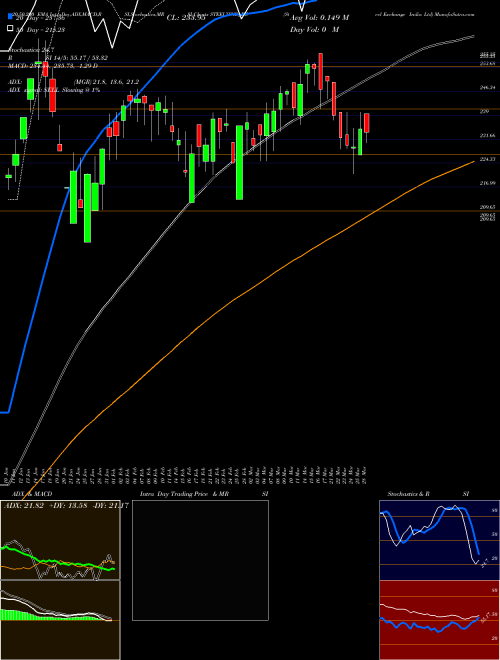
Task: Click the MACD values readout line
Action: click(x=53, y=66)
